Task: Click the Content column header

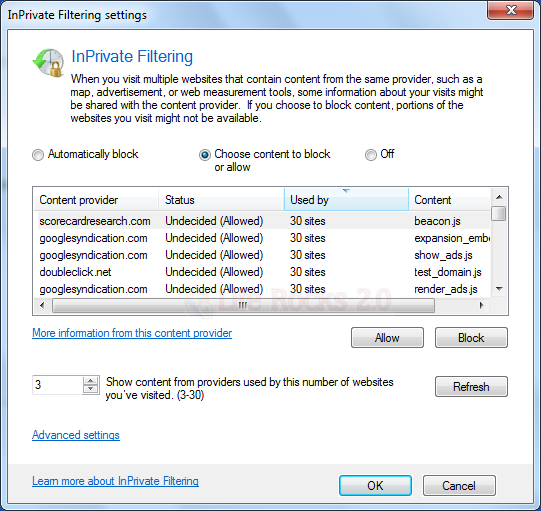Action: (x=449, y=200)
